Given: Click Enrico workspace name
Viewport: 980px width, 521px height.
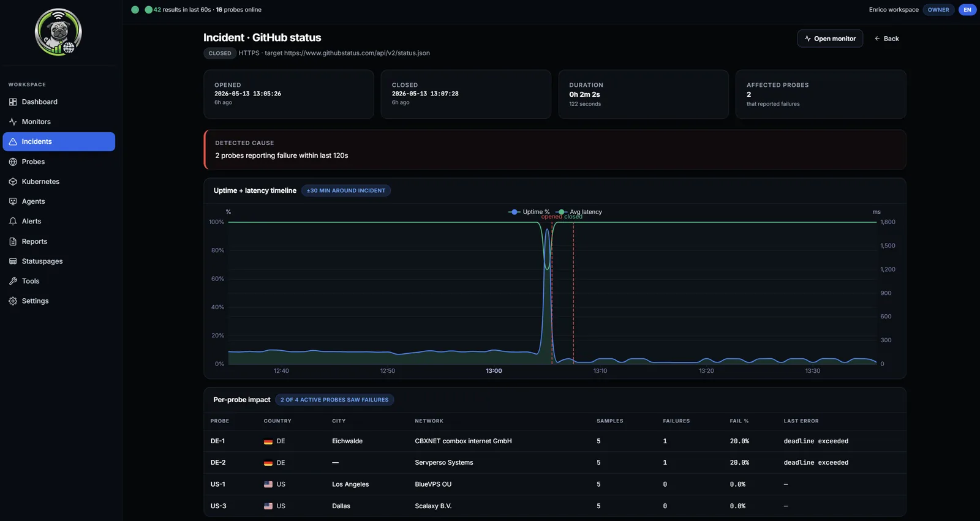Looking at the screenshot, I should 894,10.
